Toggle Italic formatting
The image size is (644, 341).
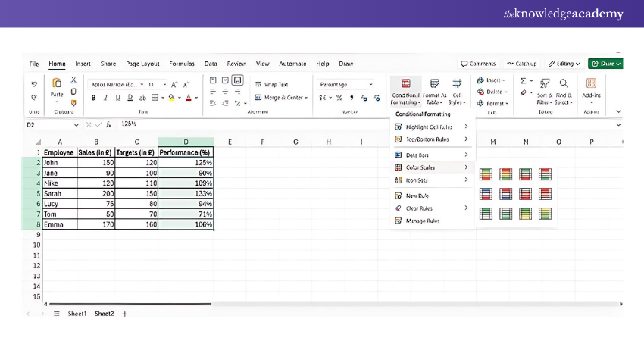tap(106, 98)
